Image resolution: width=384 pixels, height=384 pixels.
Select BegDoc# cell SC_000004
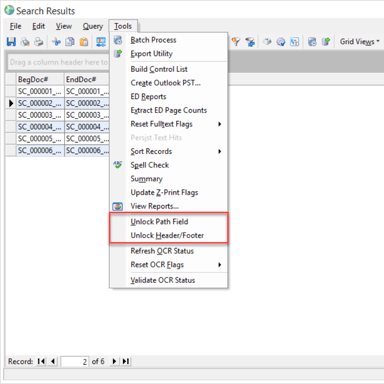click(40, 127)
